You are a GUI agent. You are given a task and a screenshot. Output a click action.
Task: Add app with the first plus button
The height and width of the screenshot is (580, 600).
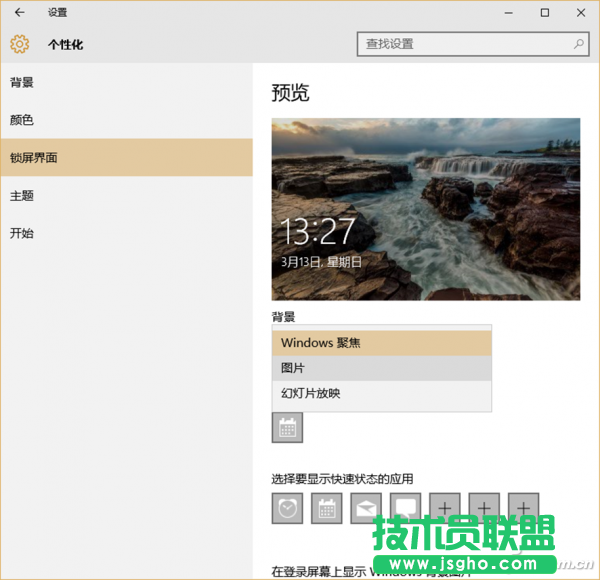pos(444,508)
